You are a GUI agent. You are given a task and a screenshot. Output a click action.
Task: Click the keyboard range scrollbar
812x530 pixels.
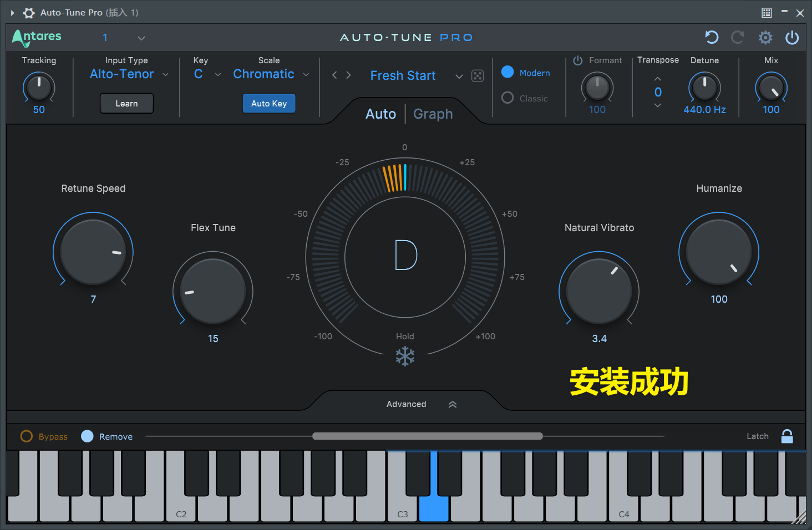[x=428, y=436]
